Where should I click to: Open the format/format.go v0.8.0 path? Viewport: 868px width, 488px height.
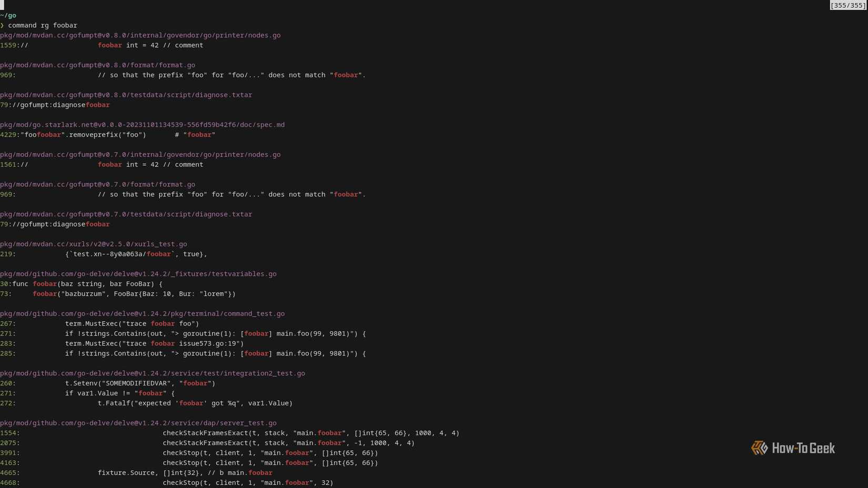[97, 65]
